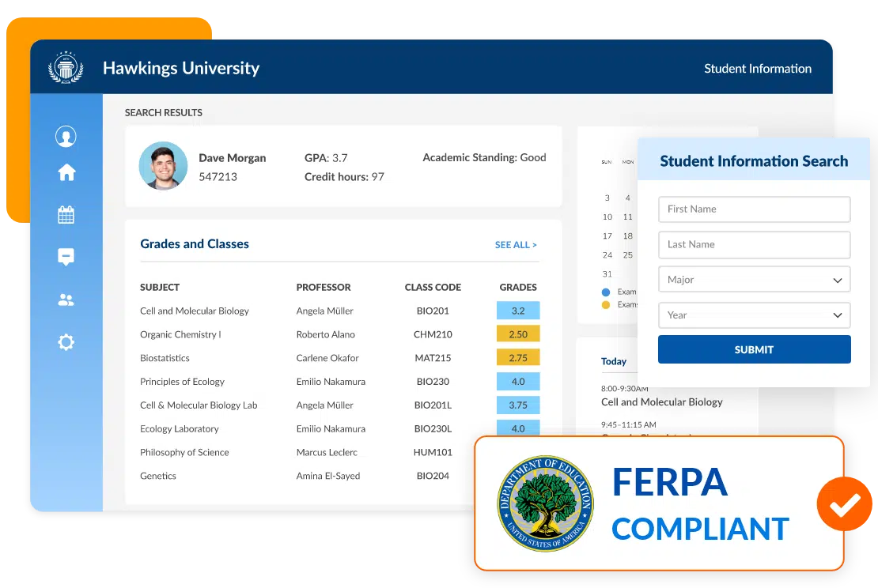This screenshot has width=878, height=588.
Task: Expand the Major field chevron arrow
Action: tap(838, 279)
